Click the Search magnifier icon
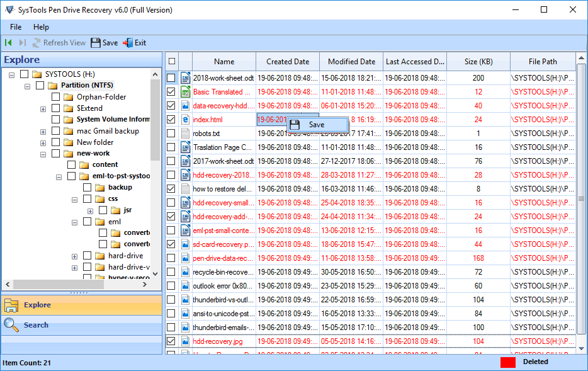The width and height of the screenshot is (588, 371). (x=11, y=325)
